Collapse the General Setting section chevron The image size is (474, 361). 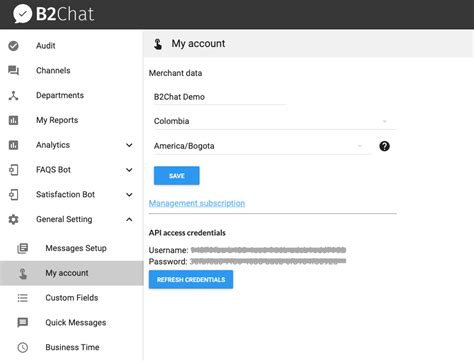[129, 219]
